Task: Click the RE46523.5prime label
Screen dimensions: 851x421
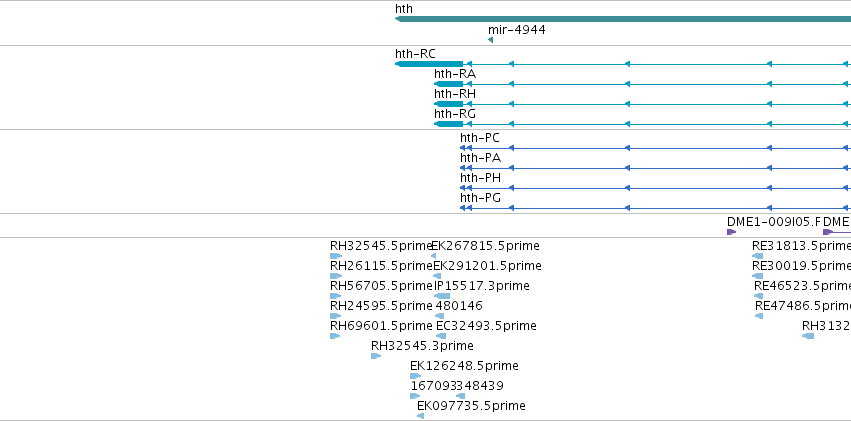Action: click(x=803, y=286)
